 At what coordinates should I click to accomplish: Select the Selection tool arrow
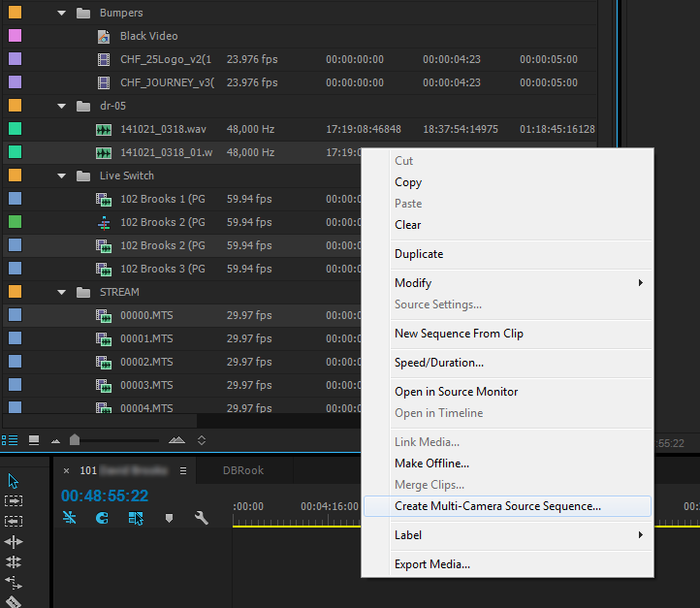pyautogui.click(x=14, y=481)
